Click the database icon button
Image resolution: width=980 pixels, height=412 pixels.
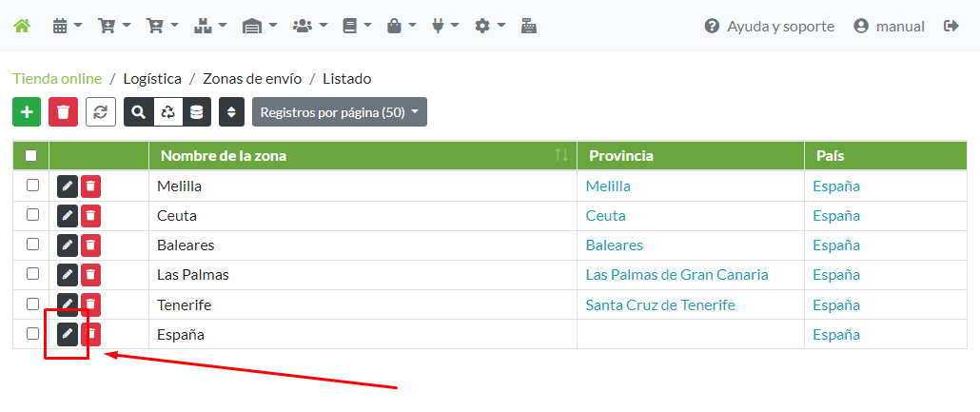(197, 112)
